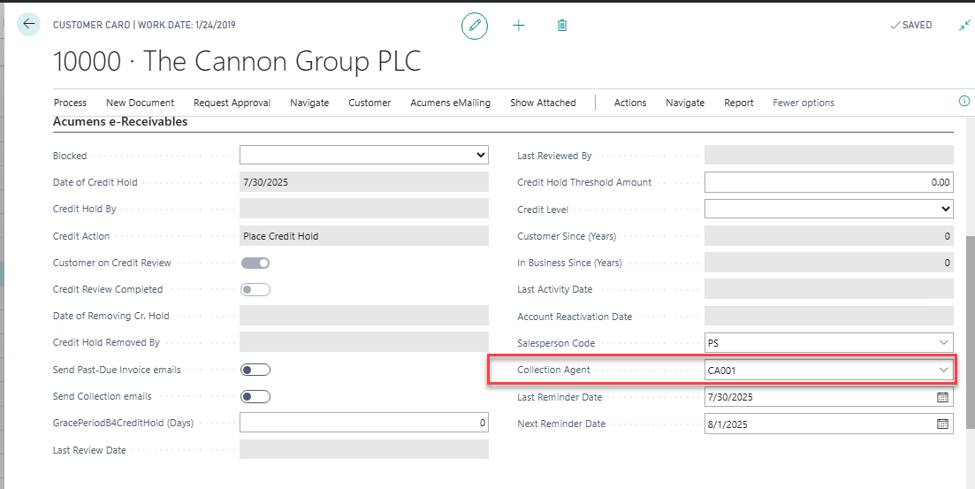
Task: Go back with the arrow icon
Action: [x=29, y=25]
